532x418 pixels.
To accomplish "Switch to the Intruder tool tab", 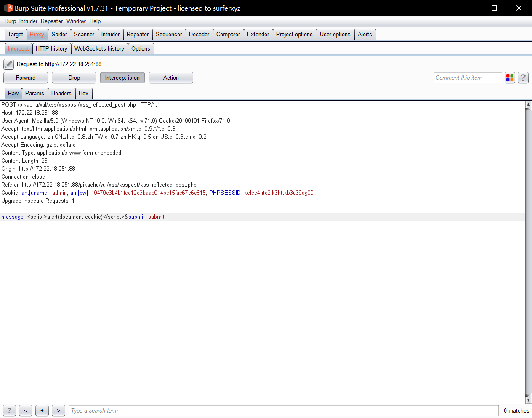I will point(111,34).
